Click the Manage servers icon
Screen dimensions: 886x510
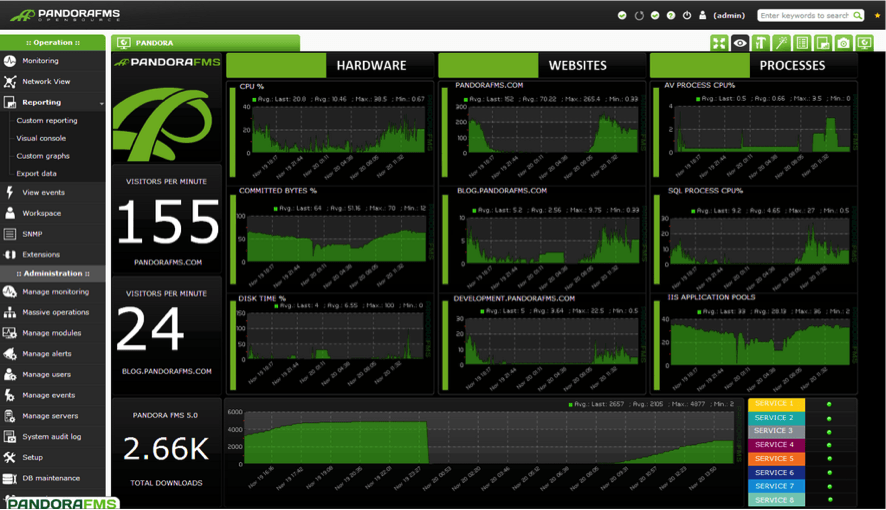(x=10, y=416)
